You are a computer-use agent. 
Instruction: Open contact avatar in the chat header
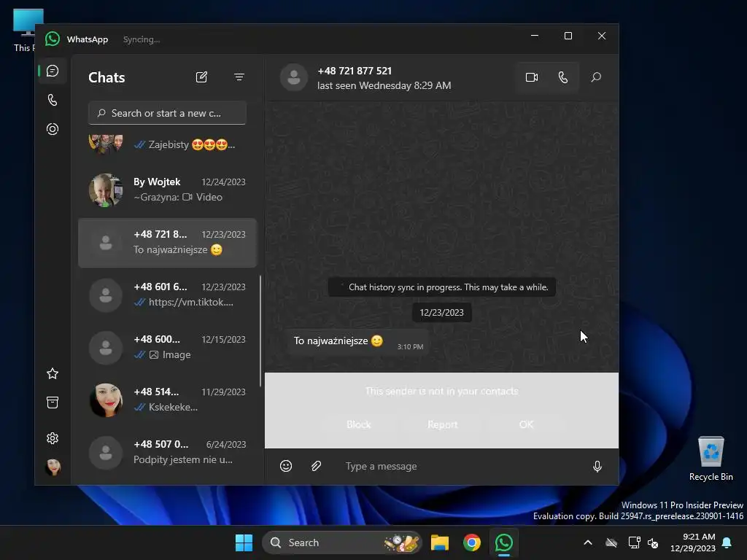(x=293, y=77)
